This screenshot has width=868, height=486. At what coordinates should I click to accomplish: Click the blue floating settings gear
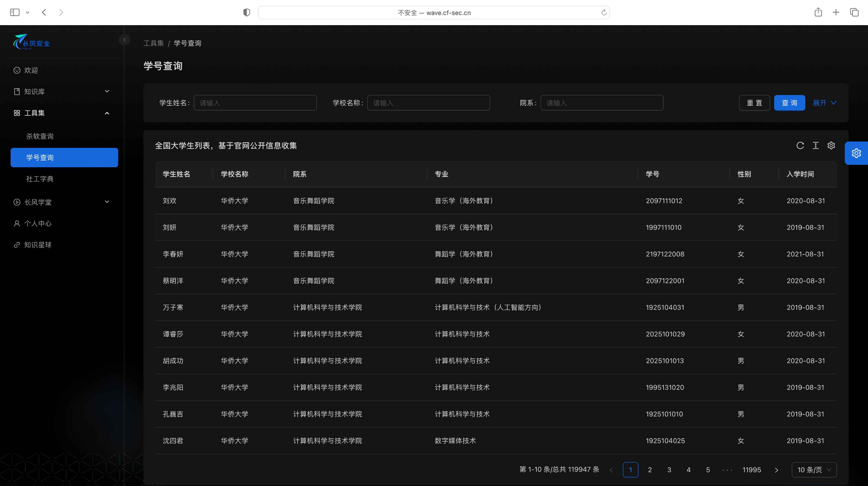(x=856, y=153)
